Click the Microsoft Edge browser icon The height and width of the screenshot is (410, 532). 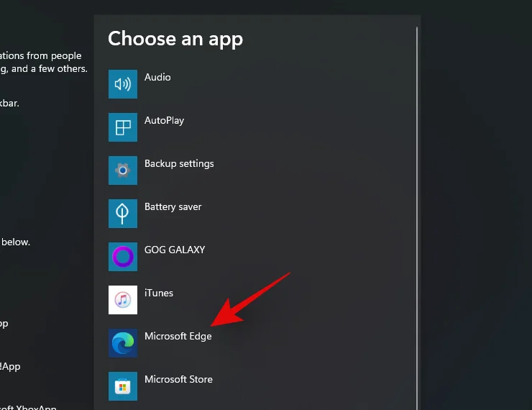coord(123,343)
